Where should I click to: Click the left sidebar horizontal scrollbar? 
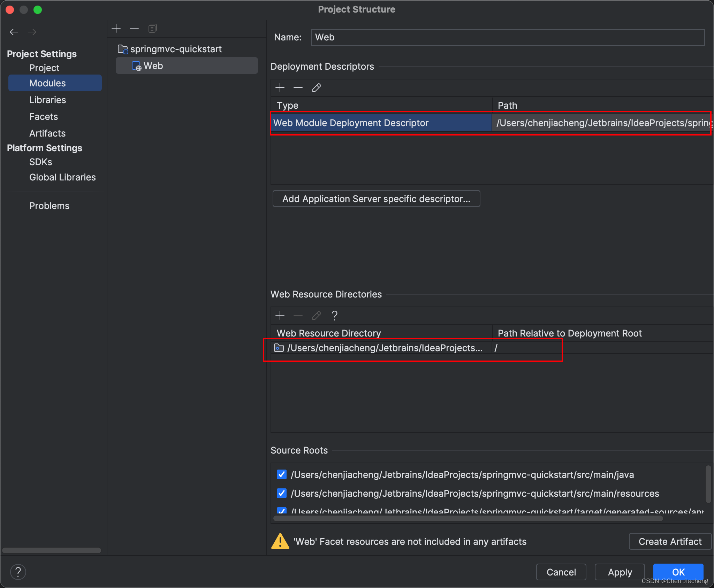point(52,550)
